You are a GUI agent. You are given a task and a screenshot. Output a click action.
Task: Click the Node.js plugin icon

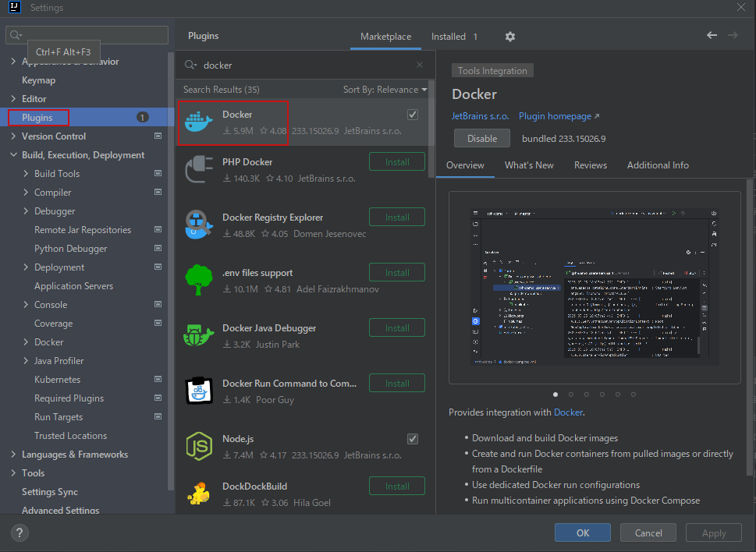tap(199, 446)
